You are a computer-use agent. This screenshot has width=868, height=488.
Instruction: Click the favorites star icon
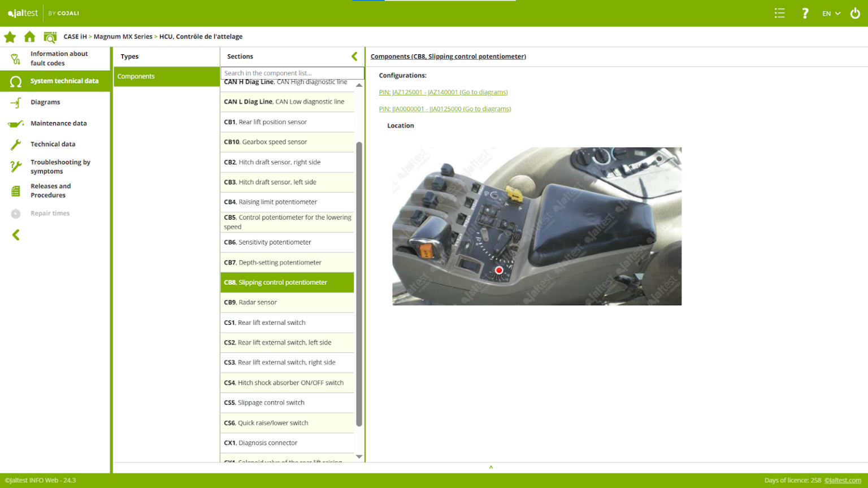(10, 36)
